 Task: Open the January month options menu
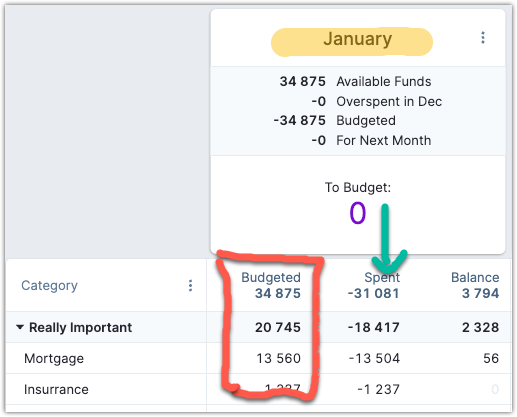click(x=483, y=38)
